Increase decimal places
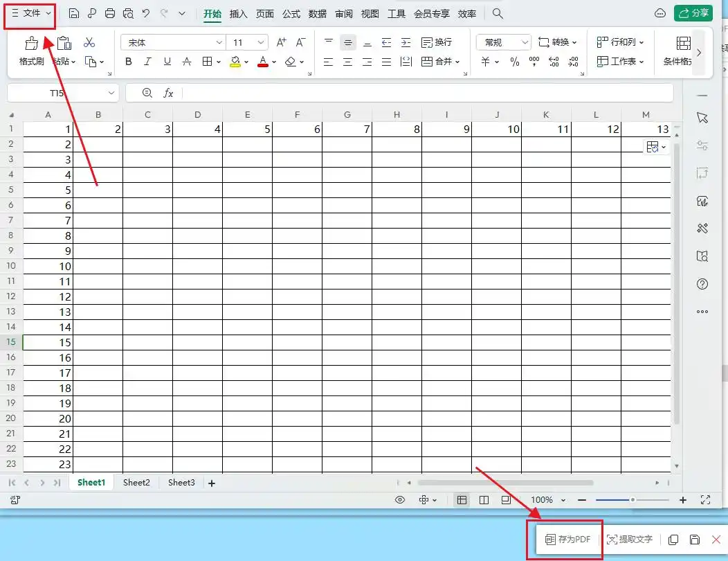 (x=554, y=62)
